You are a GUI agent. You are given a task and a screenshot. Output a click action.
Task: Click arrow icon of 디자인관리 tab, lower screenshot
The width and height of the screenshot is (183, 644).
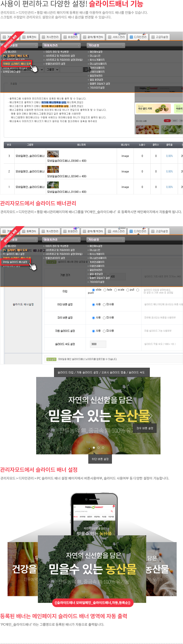pos(131,231)
